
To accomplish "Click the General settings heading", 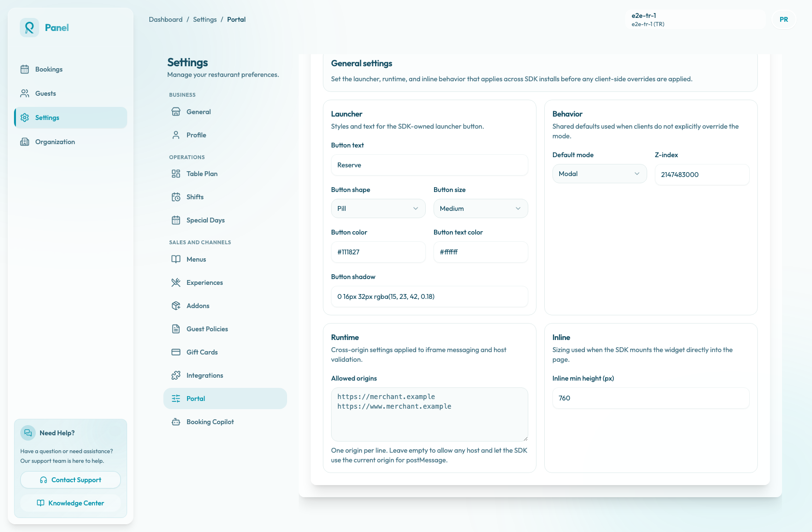I will pyautogui.click(x=362, y=63).
